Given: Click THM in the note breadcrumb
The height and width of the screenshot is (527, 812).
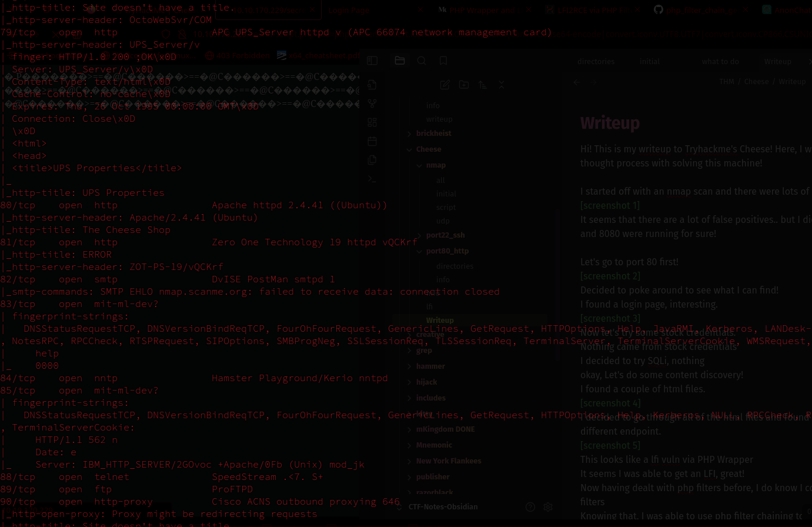Looking at the screenshot, I should (x=727, y=82).
